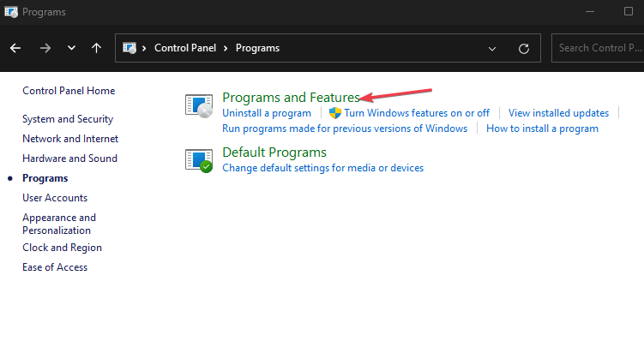This screenshot has width=644, height=359.
Task: Open the address bar history dropdown
Action: point(492,49)
